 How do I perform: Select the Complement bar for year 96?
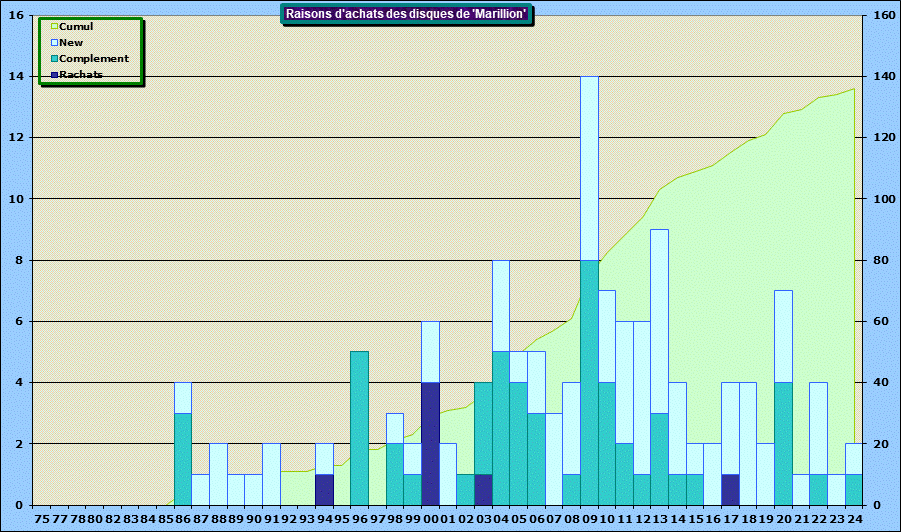coord(359,429)
